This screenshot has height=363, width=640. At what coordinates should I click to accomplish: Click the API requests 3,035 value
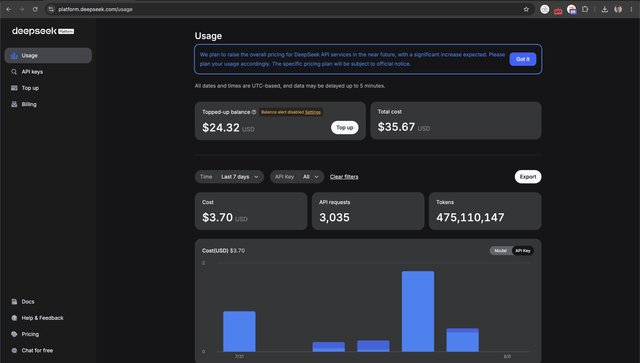[x=334, y=218]
